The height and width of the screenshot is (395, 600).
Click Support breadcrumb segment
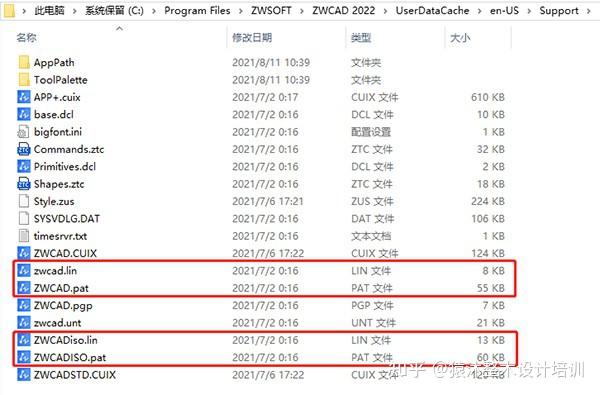click(x=559, y=10)
